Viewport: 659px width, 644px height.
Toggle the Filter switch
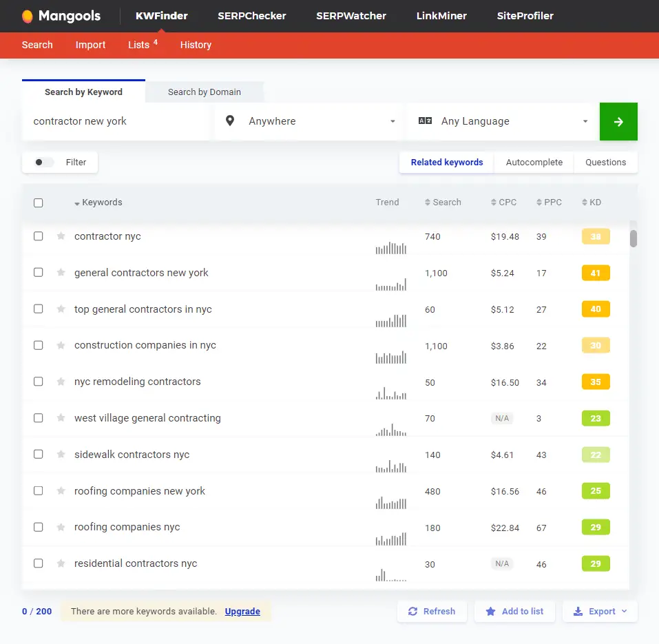pos(43,163)
